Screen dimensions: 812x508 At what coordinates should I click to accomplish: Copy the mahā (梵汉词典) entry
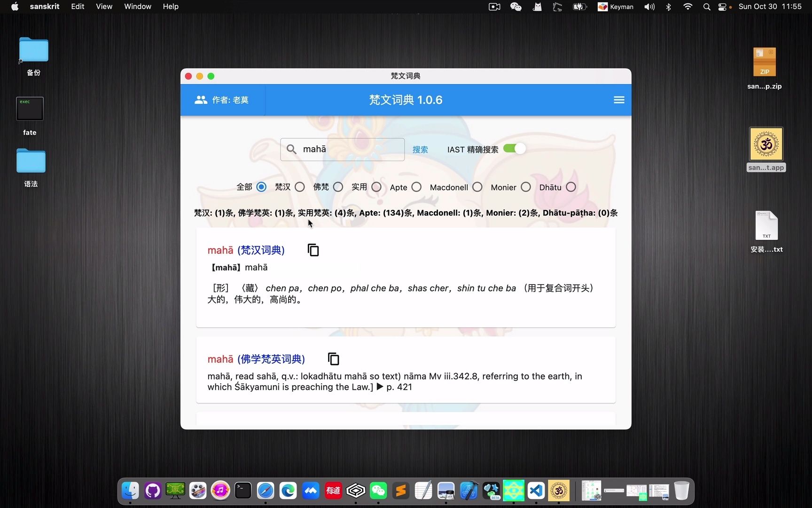(313, 250)
